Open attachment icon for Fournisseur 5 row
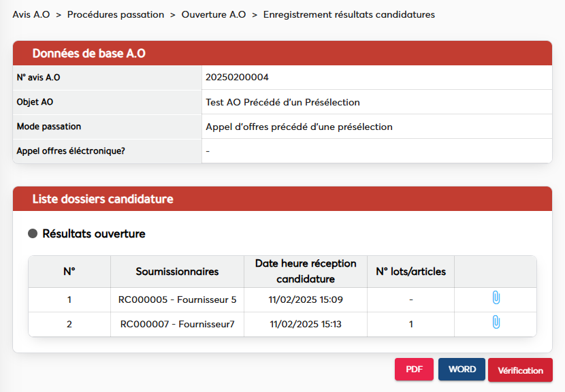The width and height of the screenshot is (565, 392). click(496, 298)
